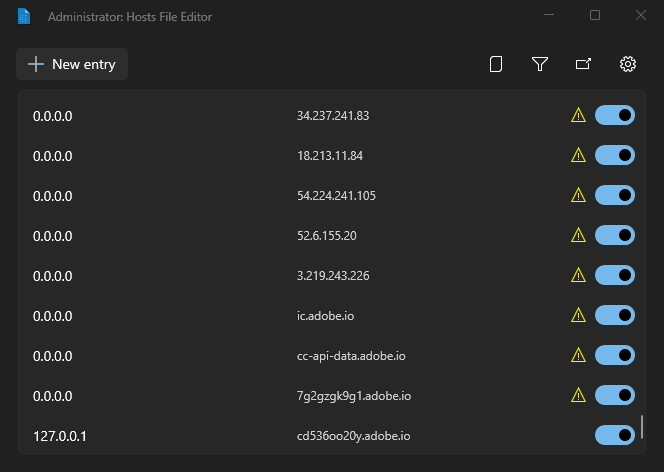Click warning icon for cc-api-data.adobe.io
Viewport: 664px width, 472px height.
click(578, 356)
